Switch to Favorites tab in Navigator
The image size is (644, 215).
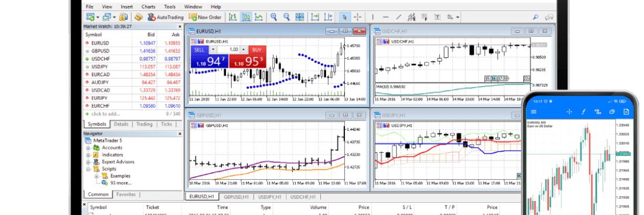pos(125,194)
